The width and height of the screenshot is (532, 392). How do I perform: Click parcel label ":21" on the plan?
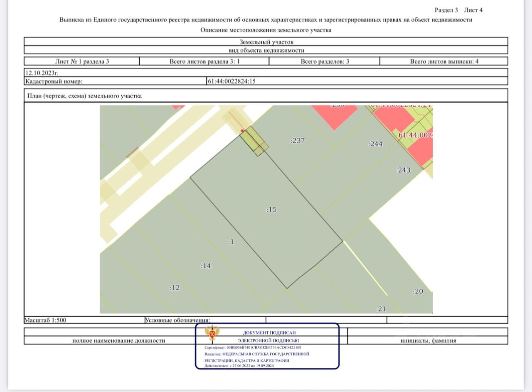click(x=381, y=309)
